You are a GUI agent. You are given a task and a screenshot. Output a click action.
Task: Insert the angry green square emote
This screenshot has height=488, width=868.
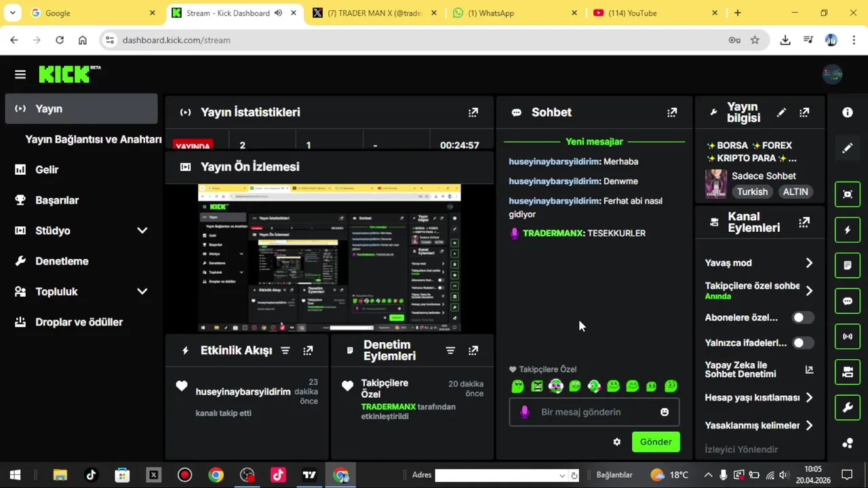pos(537,386)
